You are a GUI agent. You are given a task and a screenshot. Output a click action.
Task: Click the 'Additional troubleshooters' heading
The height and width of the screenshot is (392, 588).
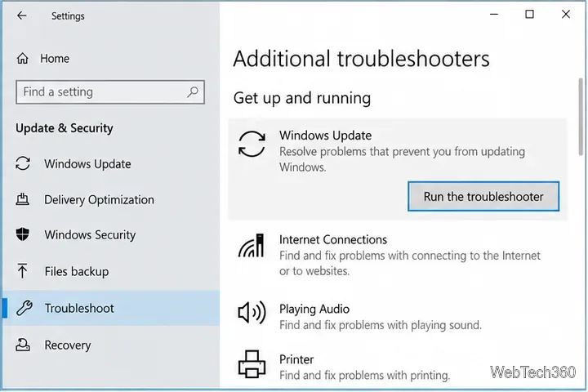click(361, 59)
